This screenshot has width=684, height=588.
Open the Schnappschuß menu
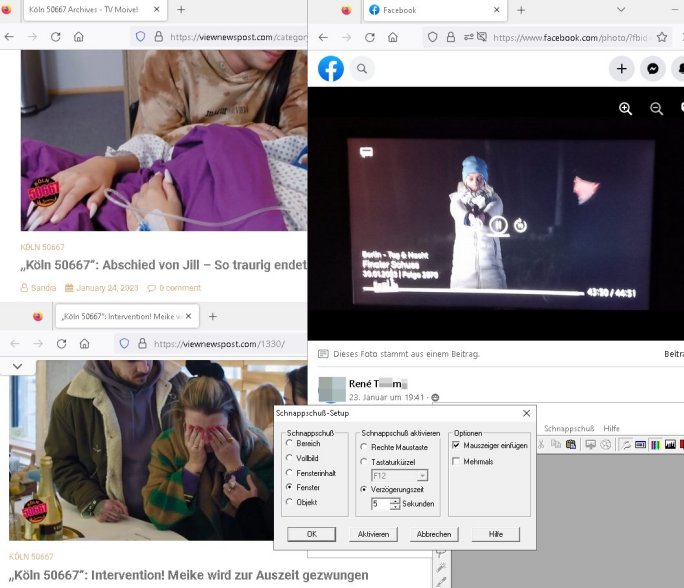[x=569, y=428]
